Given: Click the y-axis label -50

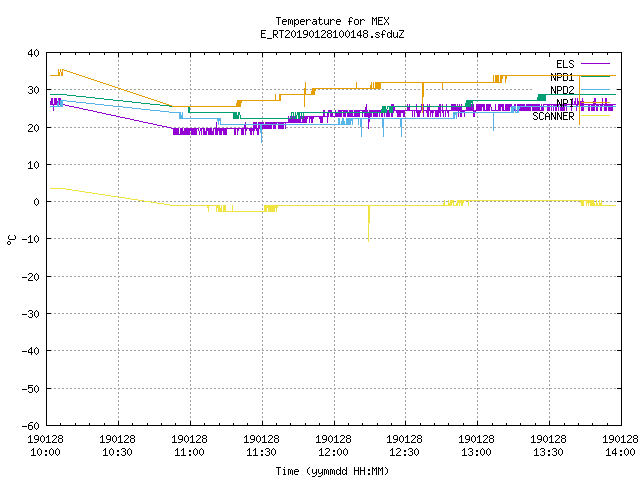Looking at the screenshot, I should pos(31,389).
